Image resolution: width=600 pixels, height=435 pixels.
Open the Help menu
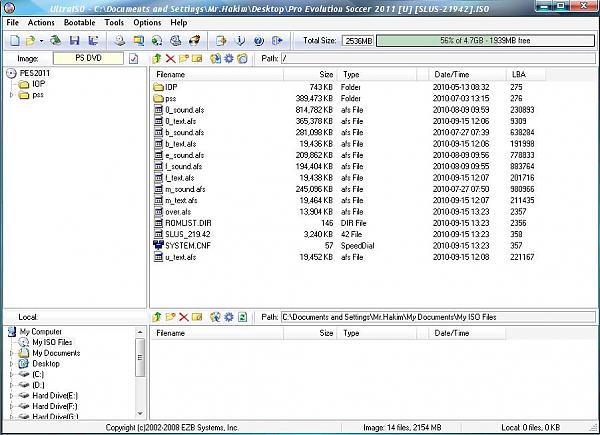pyautogui.click(x=178, y=23)
